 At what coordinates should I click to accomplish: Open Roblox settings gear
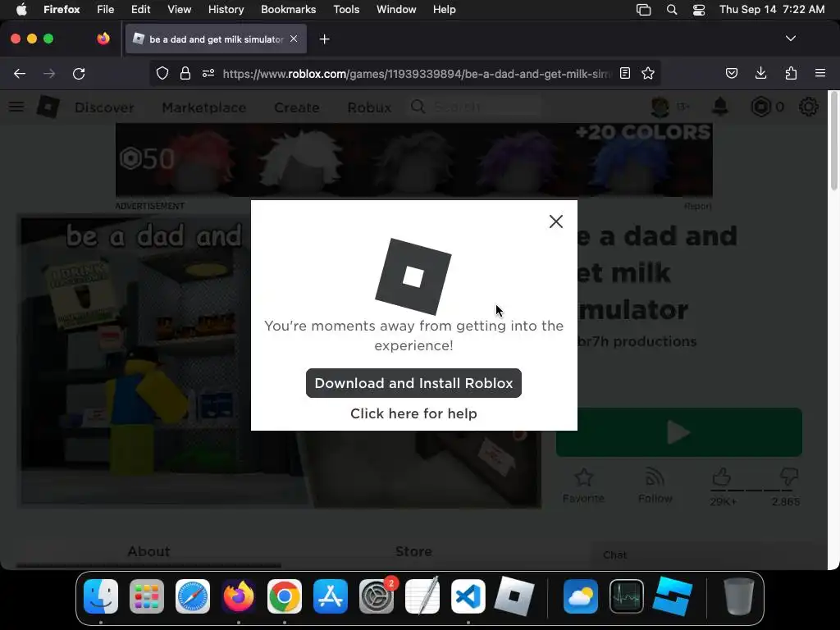pyautogui.click(x=808, y=107)
